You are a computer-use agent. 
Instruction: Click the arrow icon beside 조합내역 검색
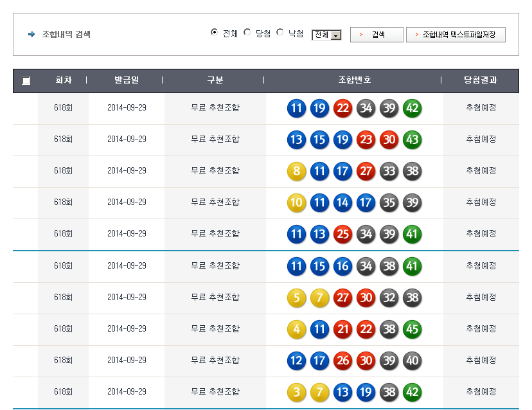[x=31, y=34]
